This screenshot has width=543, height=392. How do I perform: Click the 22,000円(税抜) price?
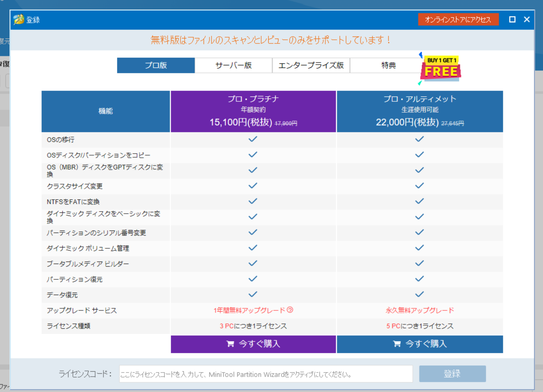[x=407, y=123]
